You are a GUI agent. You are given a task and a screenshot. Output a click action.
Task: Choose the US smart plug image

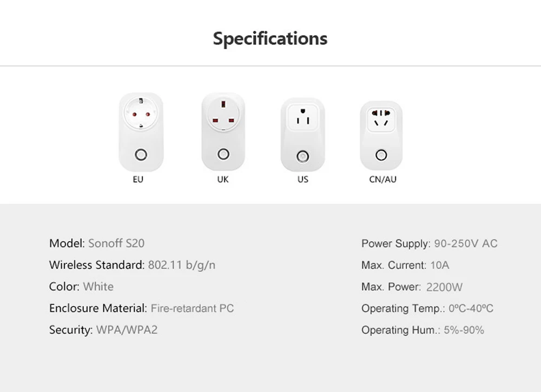302,135
